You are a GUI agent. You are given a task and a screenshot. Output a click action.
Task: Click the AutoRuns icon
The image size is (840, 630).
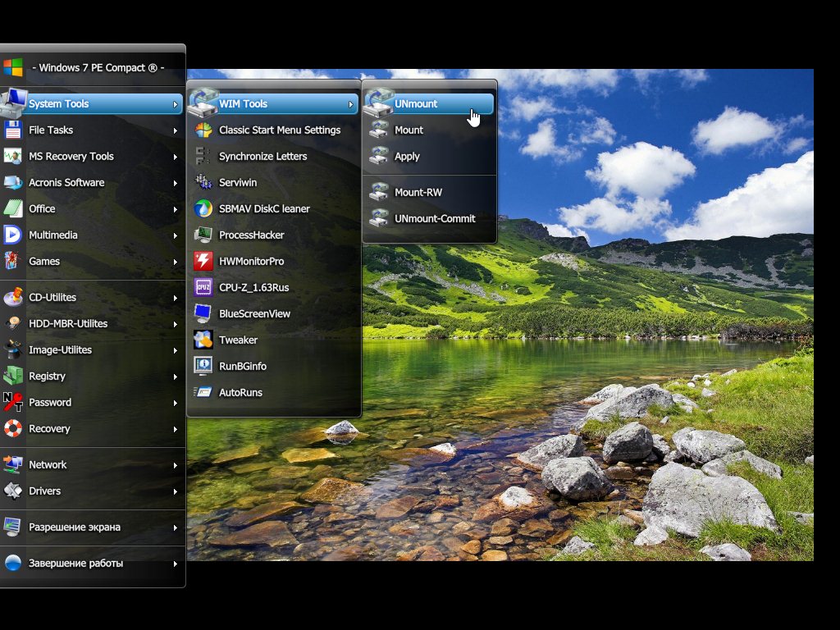point(203,393)
